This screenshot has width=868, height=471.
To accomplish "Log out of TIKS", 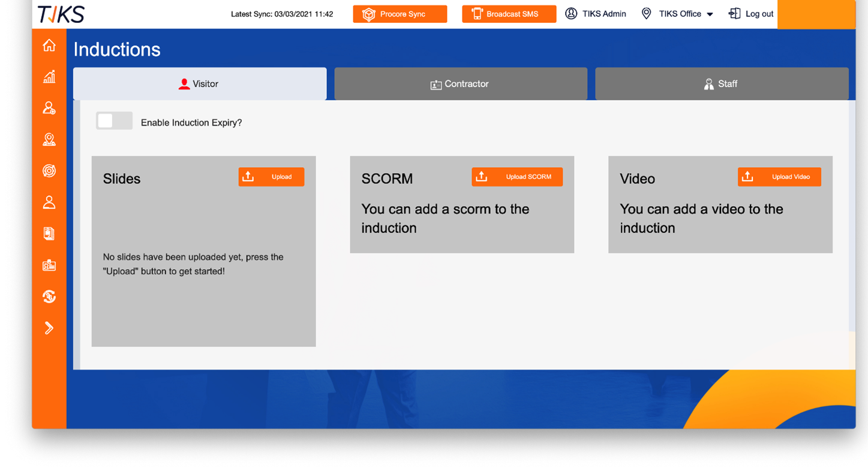I will coord(751,13).
